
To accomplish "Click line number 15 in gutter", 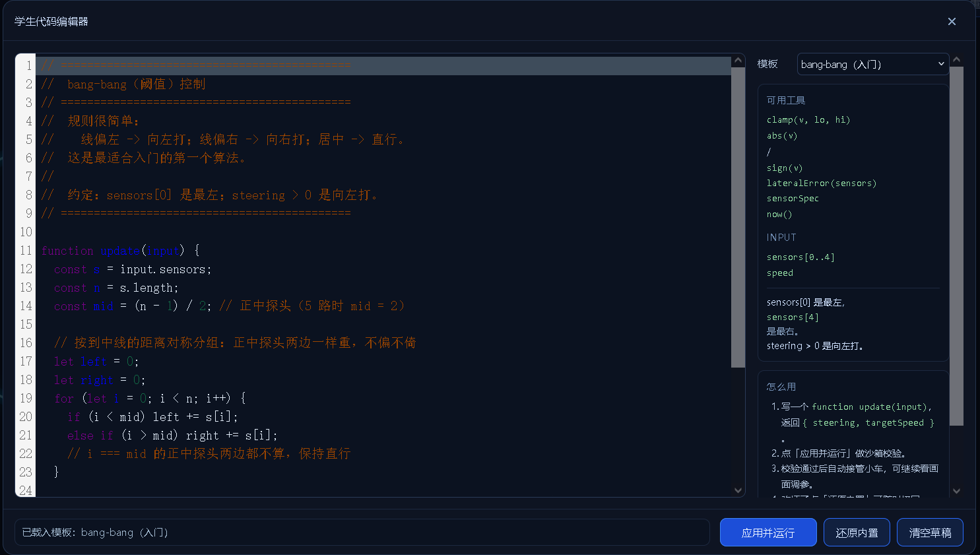I will click(x=26, y=325).
